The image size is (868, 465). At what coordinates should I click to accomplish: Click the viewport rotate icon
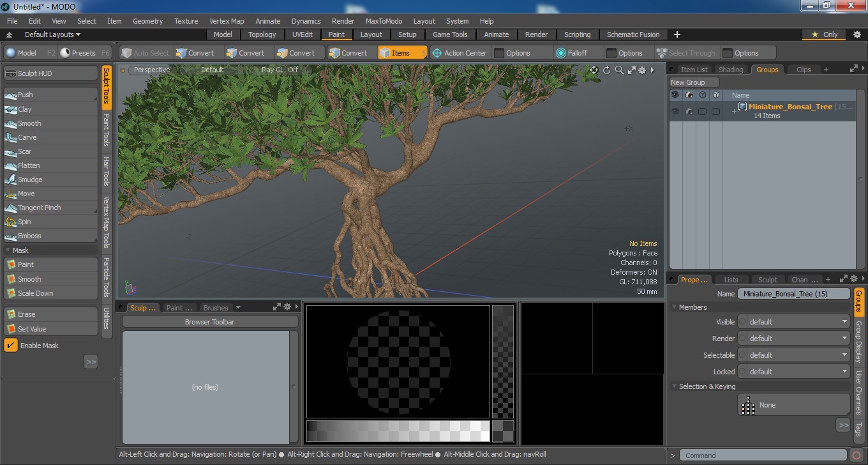click(x=607, y=70)
